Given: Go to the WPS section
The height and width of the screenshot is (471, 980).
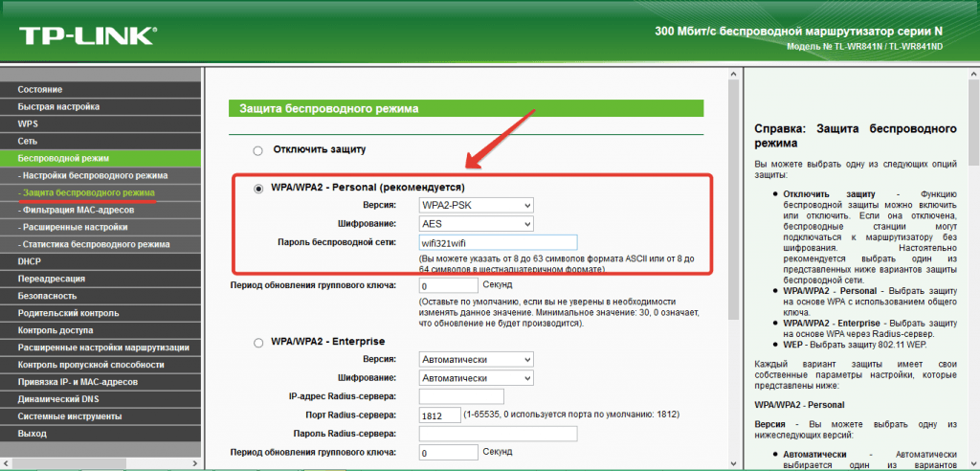Looking at the screenshot, I should point(100,123).
